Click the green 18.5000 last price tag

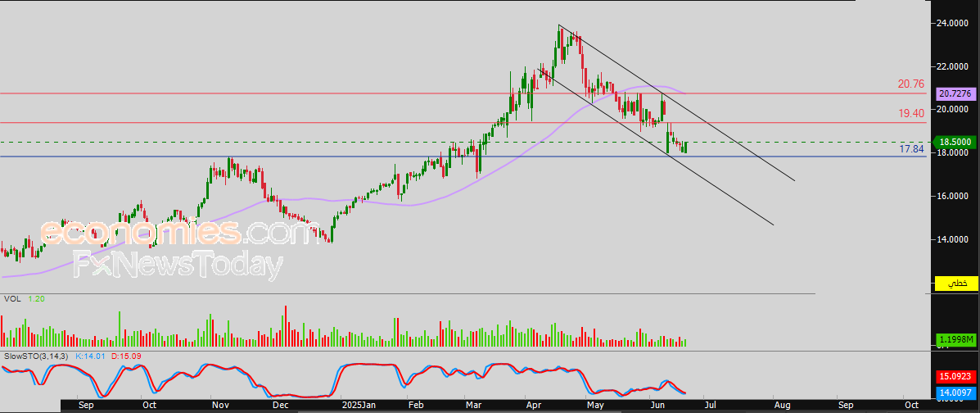pyautogui.click(x=955, y=142)
